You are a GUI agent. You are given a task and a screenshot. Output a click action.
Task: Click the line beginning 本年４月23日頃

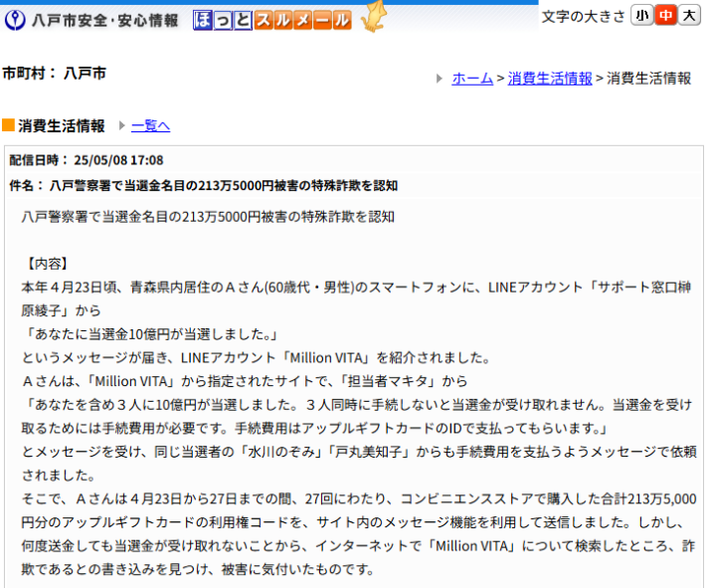click(356, 287)
